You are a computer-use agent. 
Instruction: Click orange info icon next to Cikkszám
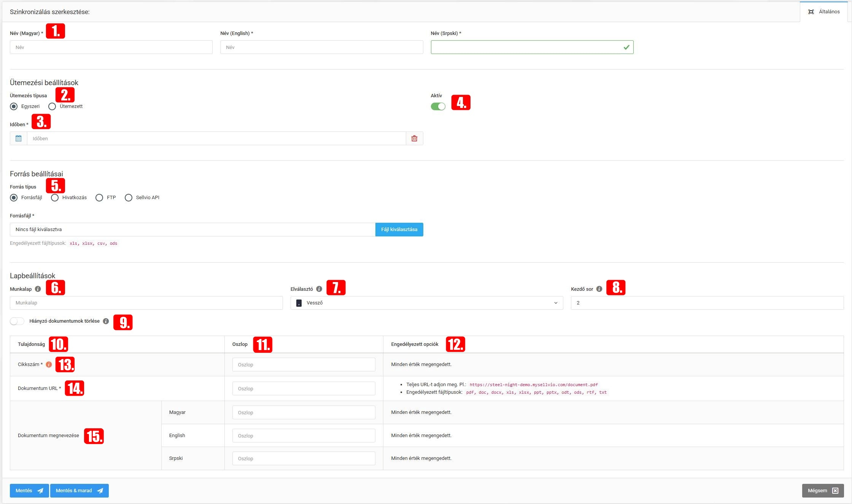tap(49, 365)
